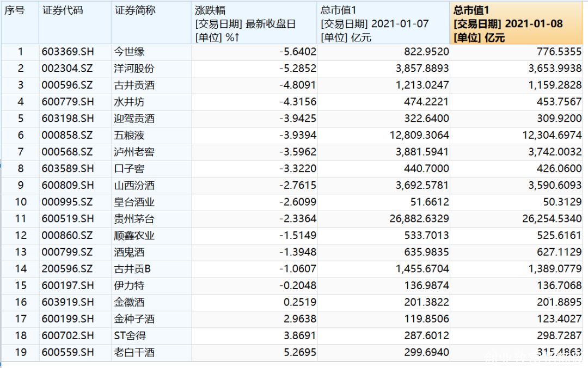Viewport: 588px width, 368px height.
Task: Select stock code 600559.SH
Action: click(68, 352)
